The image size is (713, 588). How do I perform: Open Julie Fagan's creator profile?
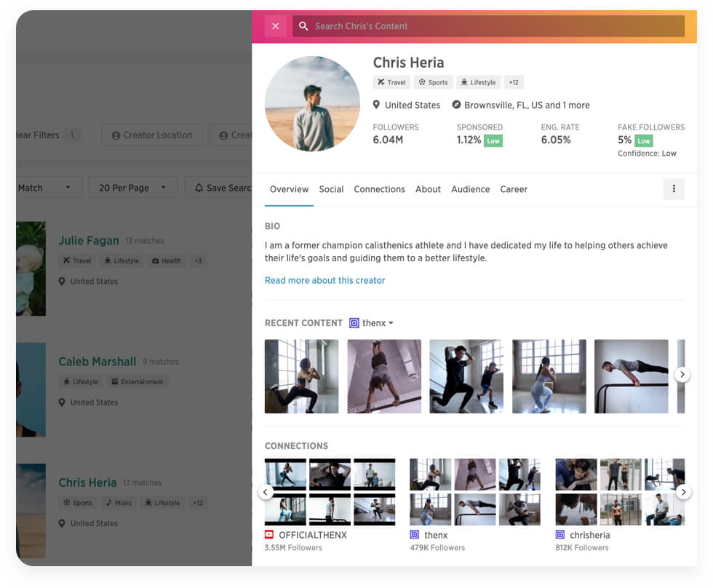[x=89, y=241]
